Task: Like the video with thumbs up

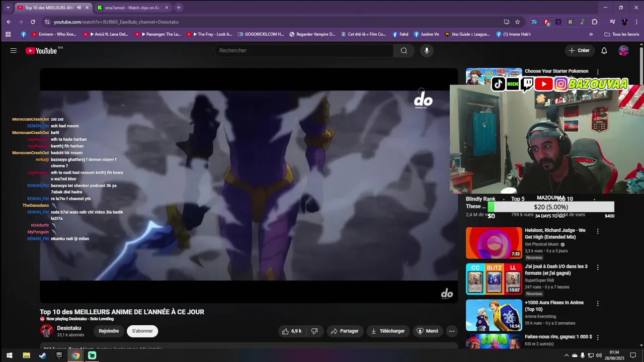Action: tap(292, 331)
